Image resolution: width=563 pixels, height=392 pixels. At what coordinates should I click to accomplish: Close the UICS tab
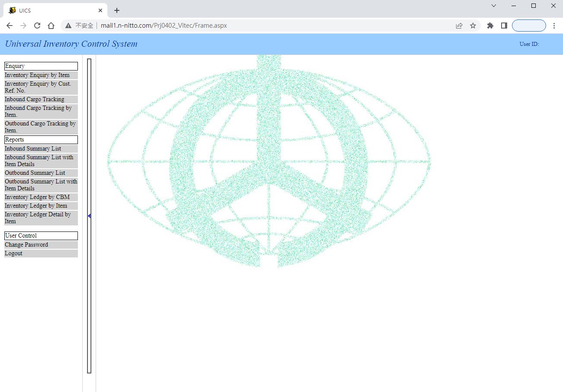(100, 10)
